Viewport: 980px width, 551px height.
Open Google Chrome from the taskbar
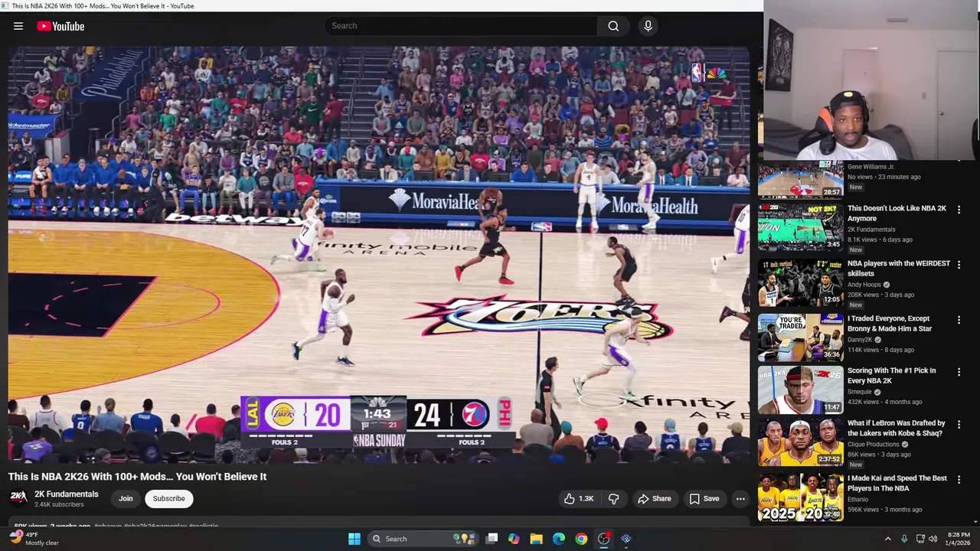point(581,539)
